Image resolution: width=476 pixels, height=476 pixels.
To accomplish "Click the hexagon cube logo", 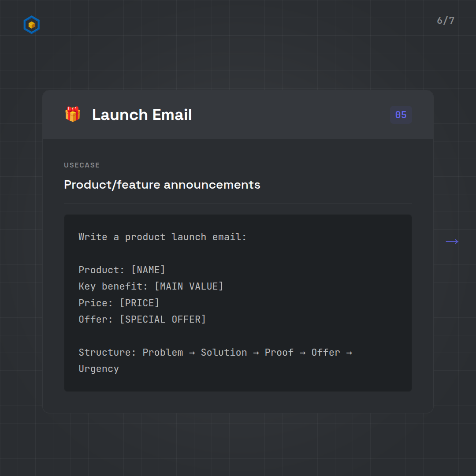I will 31,25.
